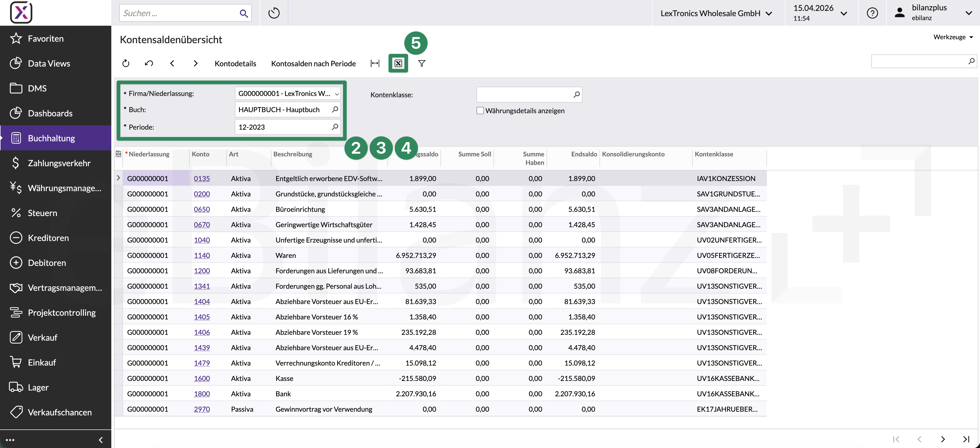This screenshot has width=980, height=448.
Task: Click the filter funnel icon
Action: click(422, 63)
